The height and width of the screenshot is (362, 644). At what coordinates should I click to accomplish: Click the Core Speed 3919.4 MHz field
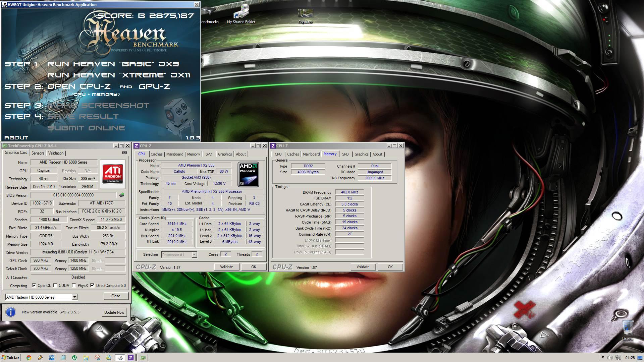177,224
